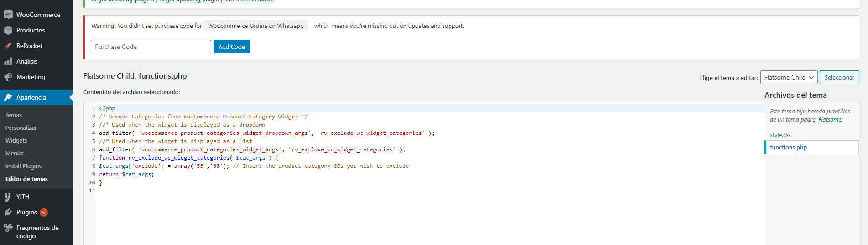Click the 'displayed as a dropdown' comment line
868x245 pixels.
[x=182, y=125]
